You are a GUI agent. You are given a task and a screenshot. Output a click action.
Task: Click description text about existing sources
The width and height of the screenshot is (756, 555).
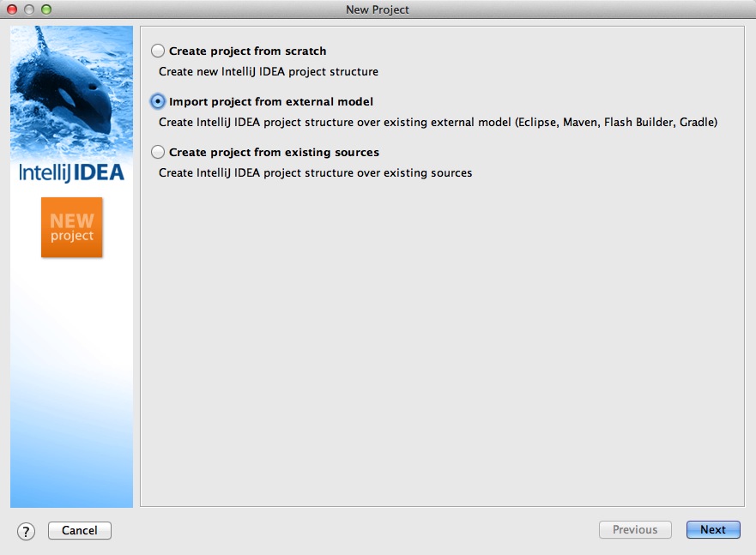pos(315,173)
